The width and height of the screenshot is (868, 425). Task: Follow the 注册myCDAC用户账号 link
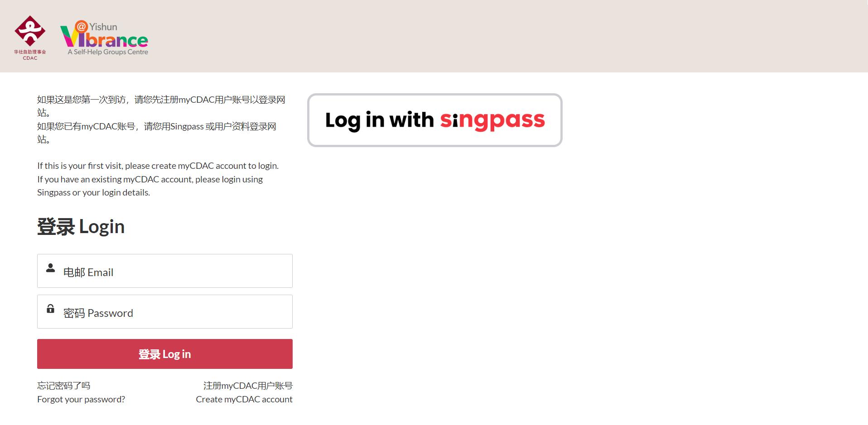point(248,386)
